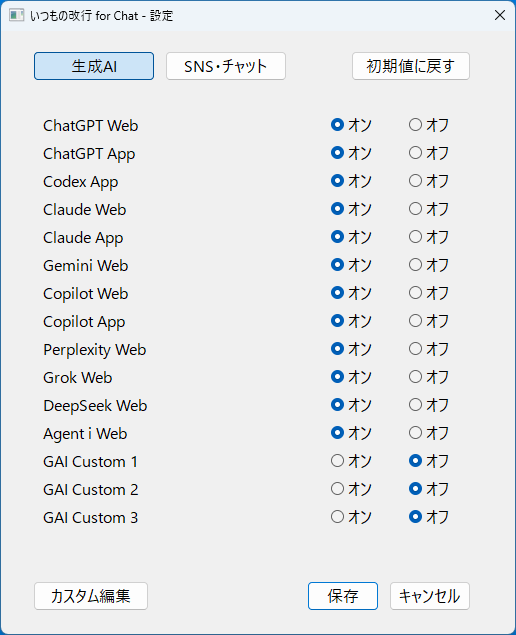The width and height of the screenshot is (516, 635).
Task: Click the Claude Web label
Action: click(x=85, y=209)
